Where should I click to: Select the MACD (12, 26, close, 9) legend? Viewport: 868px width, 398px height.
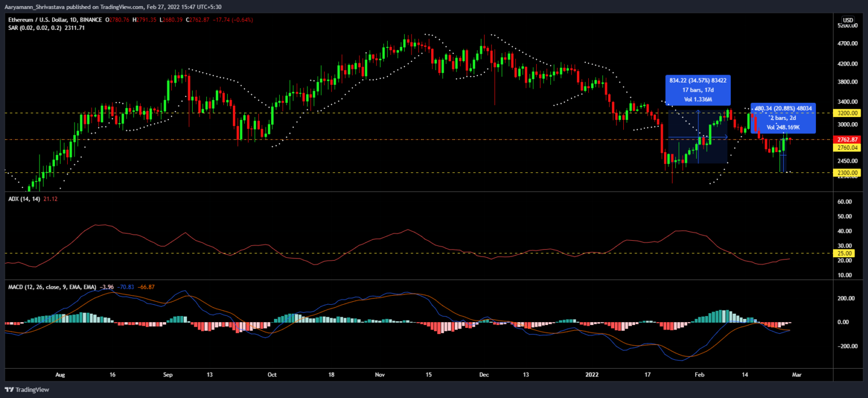(52, 287)
